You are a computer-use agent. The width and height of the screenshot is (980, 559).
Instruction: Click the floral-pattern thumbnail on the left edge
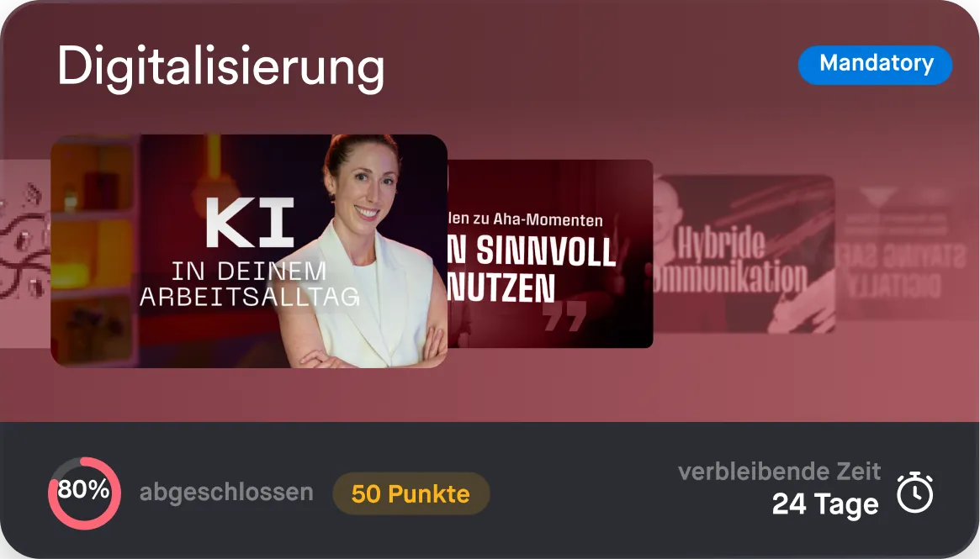coord(25,254)
